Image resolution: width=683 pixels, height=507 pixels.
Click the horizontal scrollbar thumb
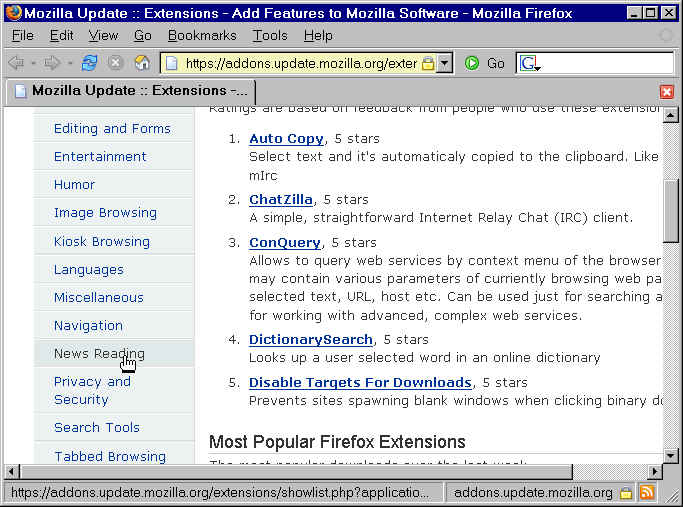point(296,471)
